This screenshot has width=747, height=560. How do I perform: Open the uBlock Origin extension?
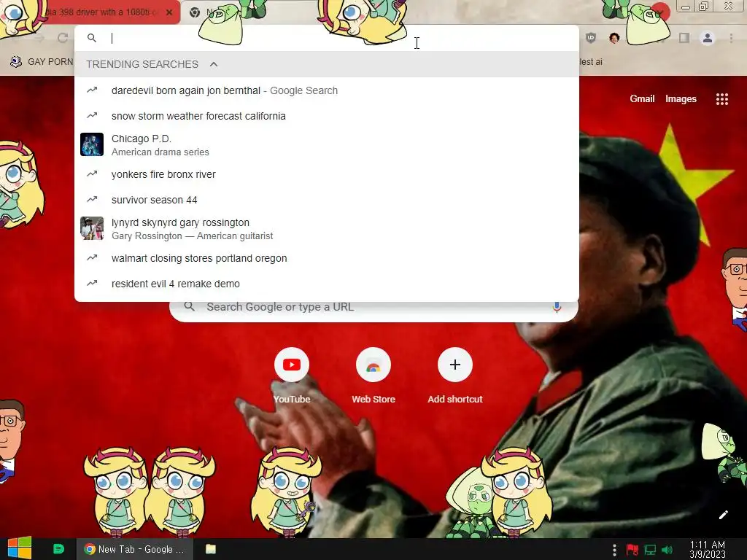click(x=591, y=38)
